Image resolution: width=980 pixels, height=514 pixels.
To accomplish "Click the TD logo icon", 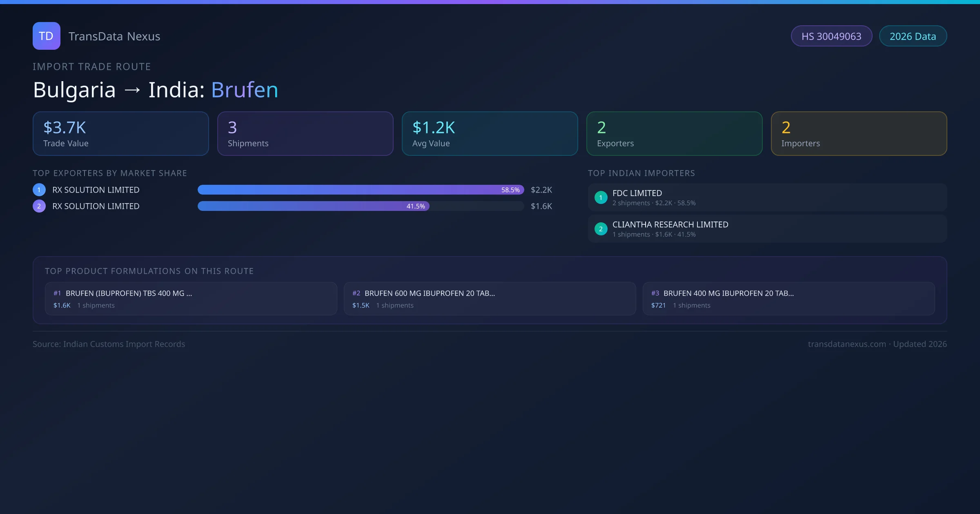I will click(46, 36).
